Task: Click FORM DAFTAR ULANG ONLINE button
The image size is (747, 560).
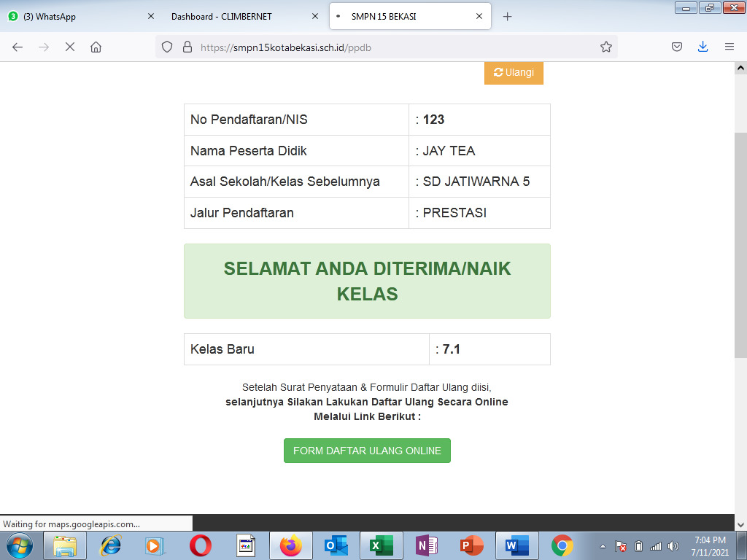Action: [x=367, y=451]
